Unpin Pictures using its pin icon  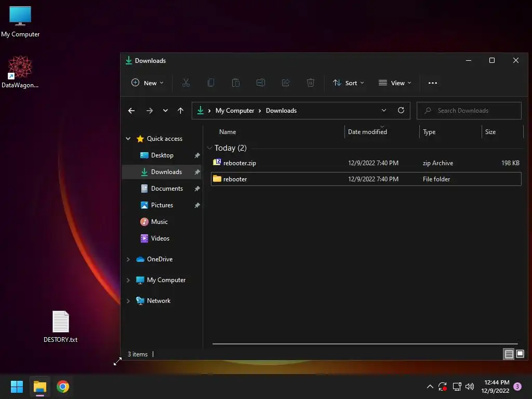pyautogui.click(x=197, y=205)
